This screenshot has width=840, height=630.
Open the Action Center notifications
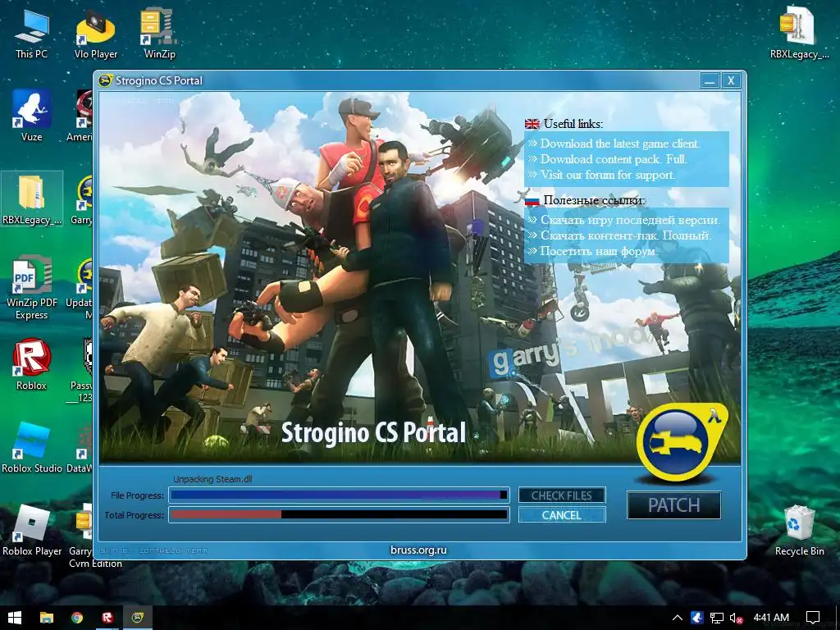coord(813,618)
